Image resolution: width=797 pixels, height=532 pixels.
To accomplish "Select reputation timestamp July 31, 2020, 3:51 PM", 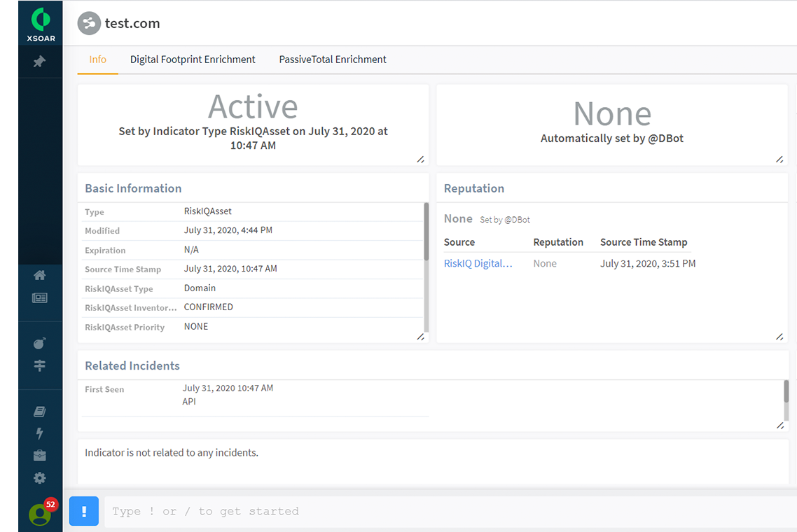I will tap(648, 263).
